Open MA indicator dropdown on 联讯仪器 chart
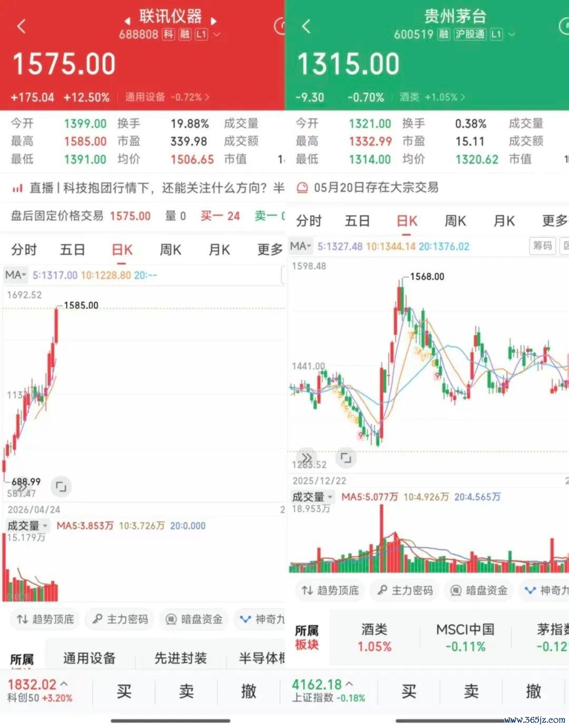The width and height of the screenshot is (569, 728). [15, 275]
